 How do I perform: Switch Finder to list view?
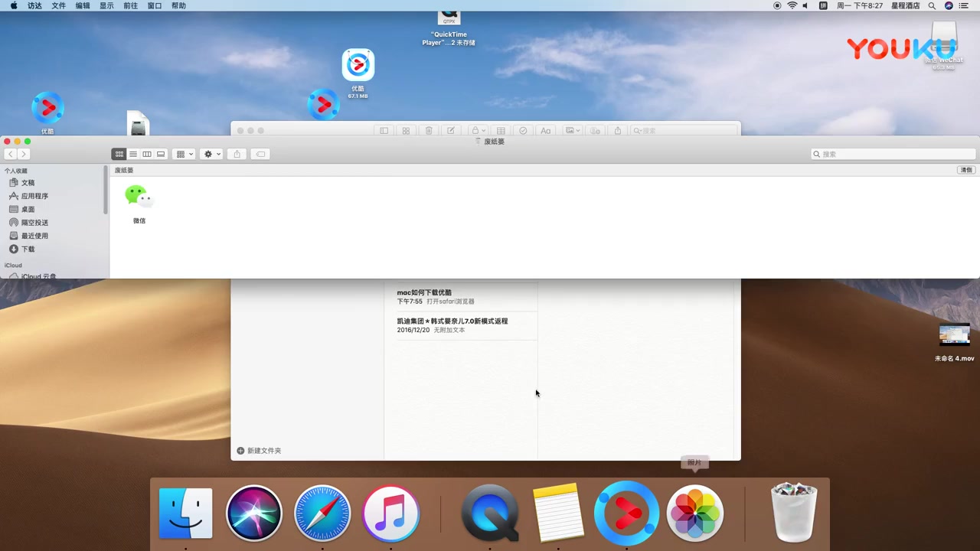pyautogui.click(x=132, y=154)
